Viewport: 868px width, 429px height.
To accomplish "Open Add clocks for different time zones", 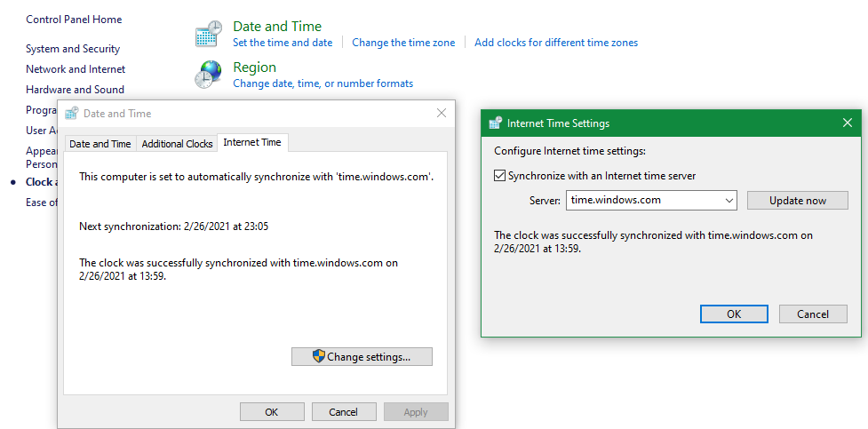I will pyautogui.click(x=556, y=43).
